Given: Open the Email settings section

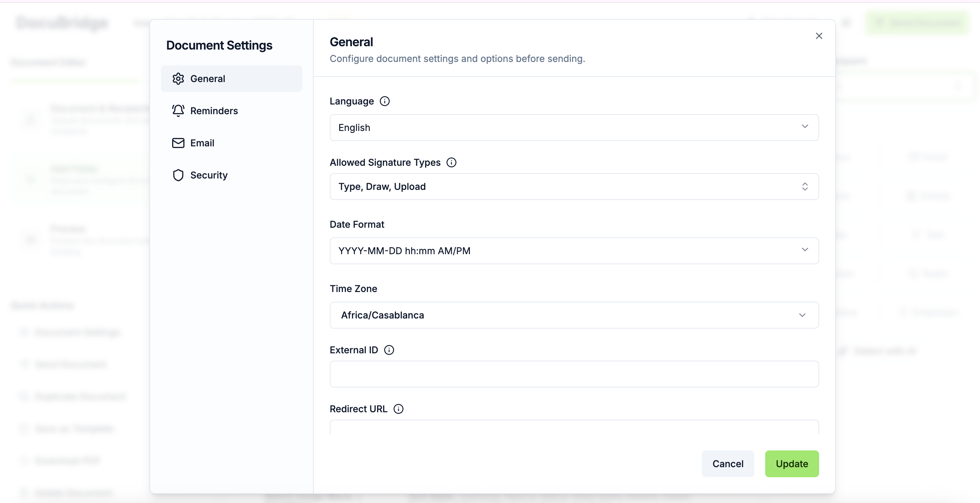Looking at the screenshot, I should tap(231, 143).
